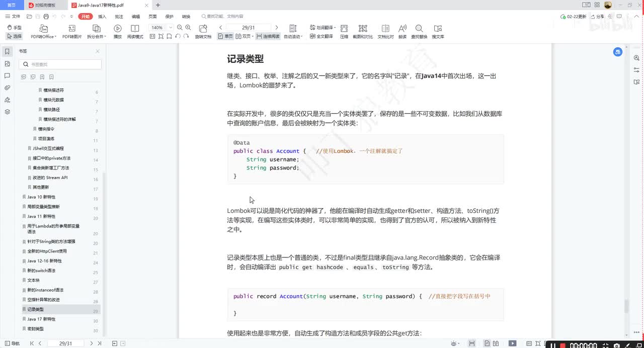This screenshot has height=348, width=644.
Task: Click the 查找功能 search box
Action: tap(222, 17)
